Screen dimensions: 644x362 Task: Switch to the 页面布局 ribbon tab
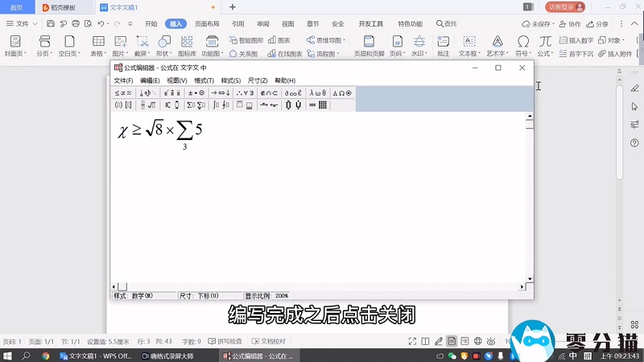(x=207, y=24)
